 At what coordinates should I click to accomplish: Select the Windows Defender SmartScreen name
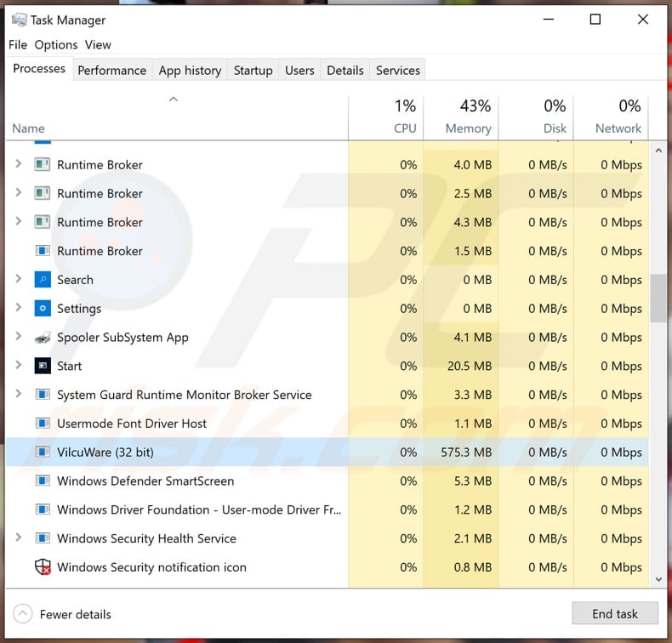click(x=145, y=481)
